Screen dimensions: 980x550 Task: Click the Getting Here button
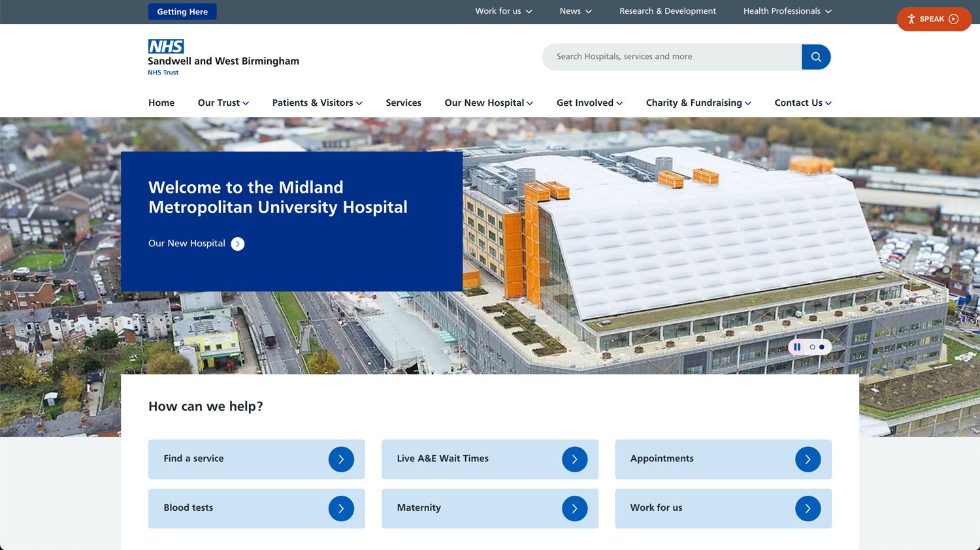tap(182, 12)
